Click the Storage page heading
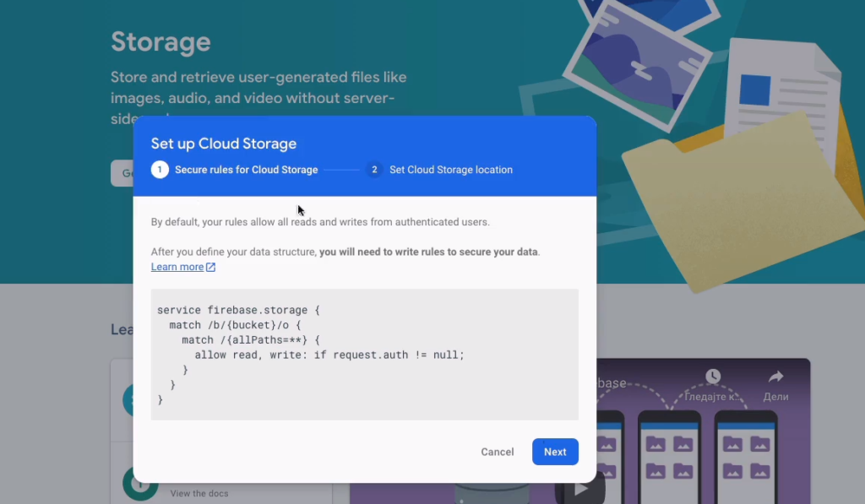This screenshot has height=504, width=865. (x=160, y=41)
